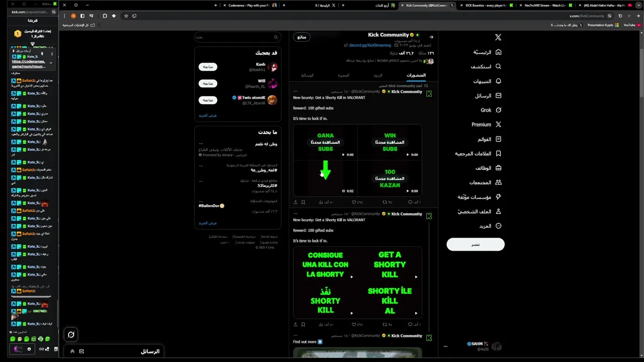Screen dimensions: 644x362
Task: Go back with profile header arrow
Action: click(431, 37)
